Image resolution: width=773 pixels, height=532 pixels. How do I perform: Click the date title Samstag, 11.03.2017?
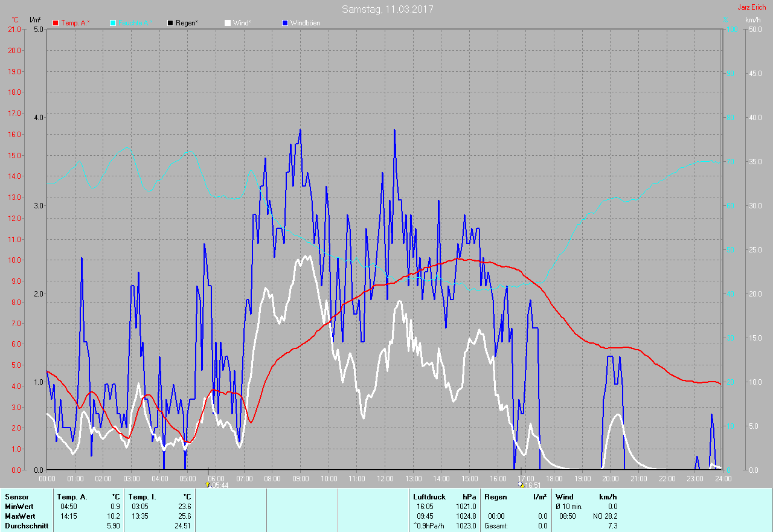point(387,9)
